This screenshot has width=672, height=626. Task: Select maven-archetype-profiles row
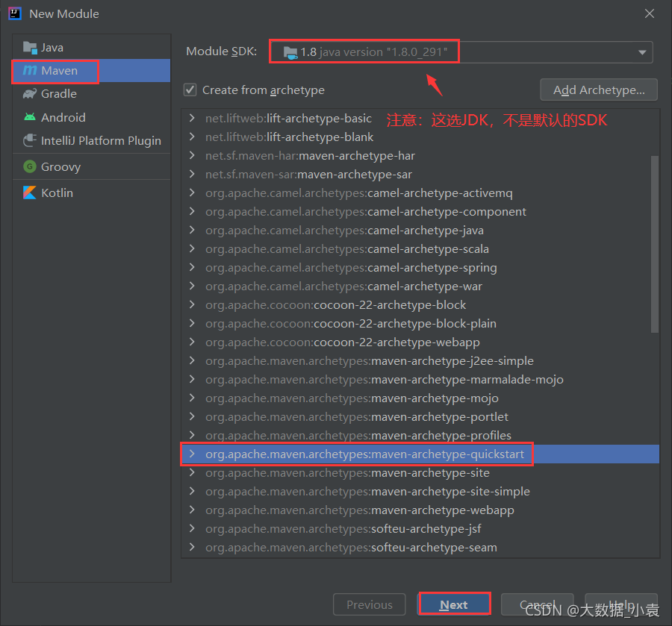pos(420,436)
